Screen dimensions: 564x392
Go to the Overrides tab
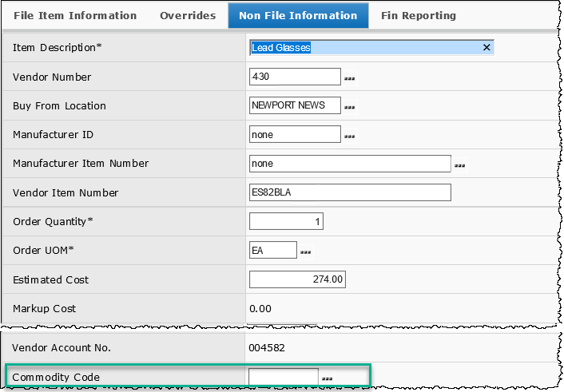pyautogui.click(x=188, y=16)
